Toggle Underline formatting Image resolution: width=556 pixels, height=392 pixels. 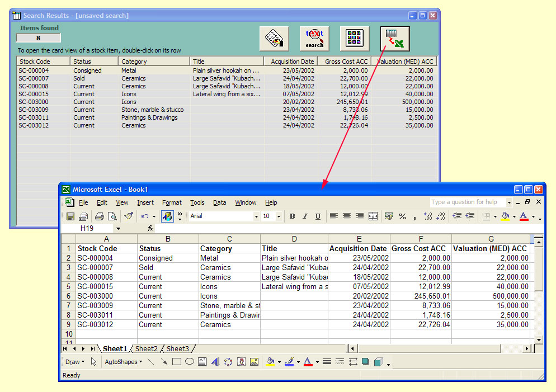318,216
